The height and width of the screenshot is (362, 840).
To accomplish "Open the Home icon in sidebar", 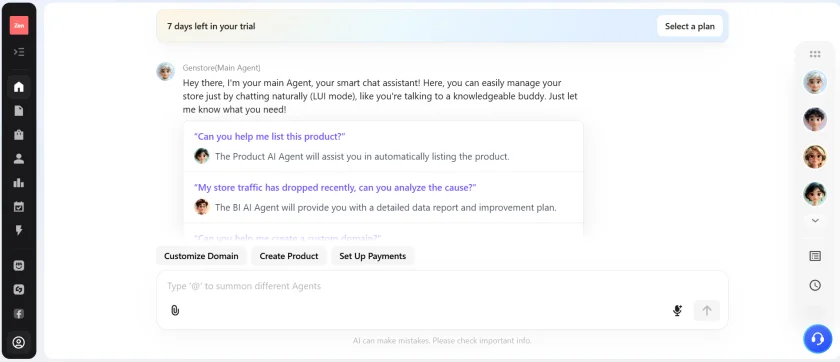I will [x=19, y=87].
